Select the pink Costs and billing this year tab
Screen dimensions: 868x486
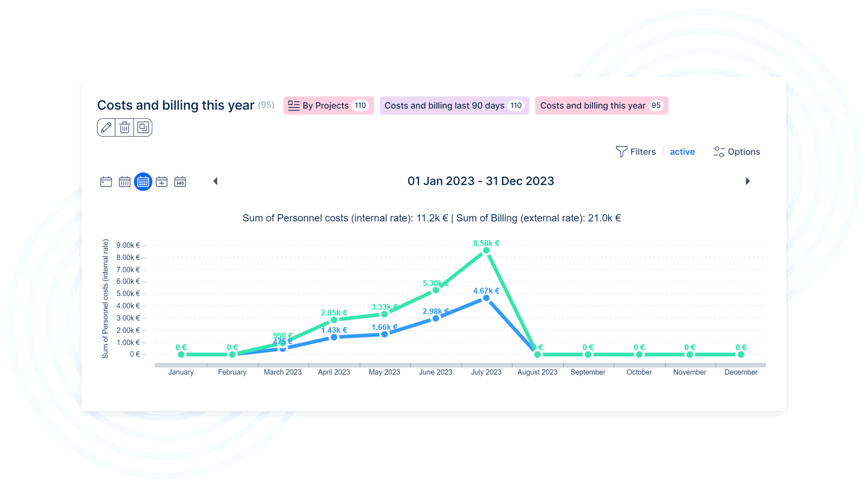click(601, 106)
